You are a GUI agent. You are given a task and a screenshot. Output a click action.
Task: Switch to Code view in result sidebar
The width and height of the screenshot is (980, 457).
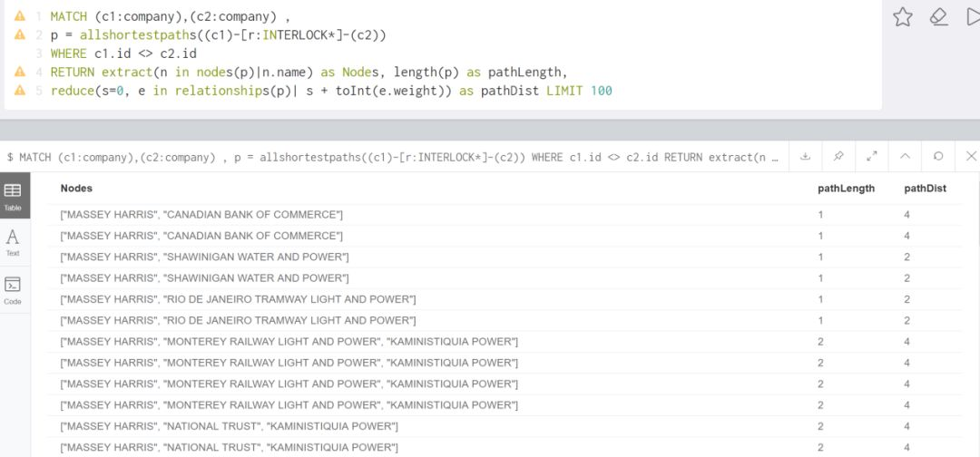[x=13, y=290]
